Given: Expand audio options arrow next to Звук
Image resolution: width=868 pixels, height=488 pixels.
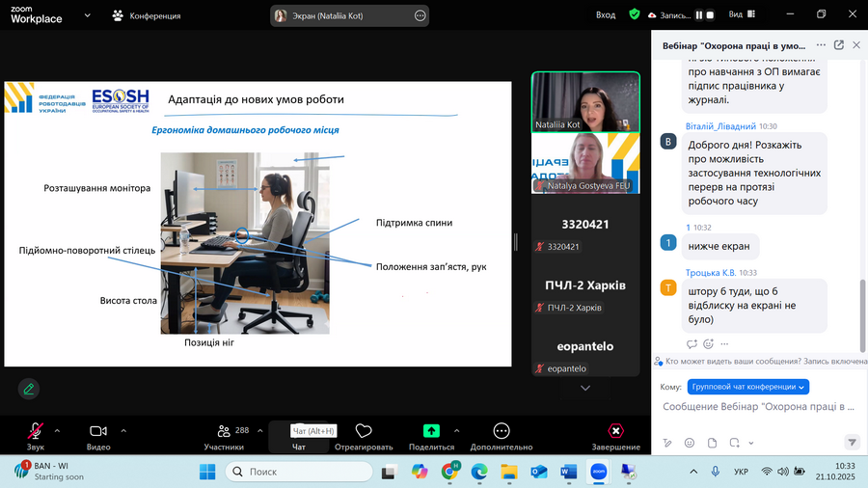Looking at the screenshot, I should tap(57, 430).
